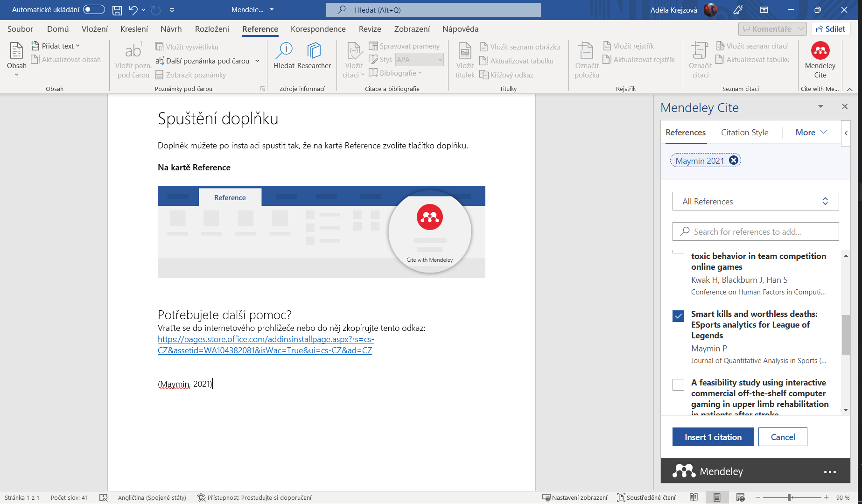Expand the More menu in Mendeley Cite
Screen dimensions: 862x504
tap(811, 133)
